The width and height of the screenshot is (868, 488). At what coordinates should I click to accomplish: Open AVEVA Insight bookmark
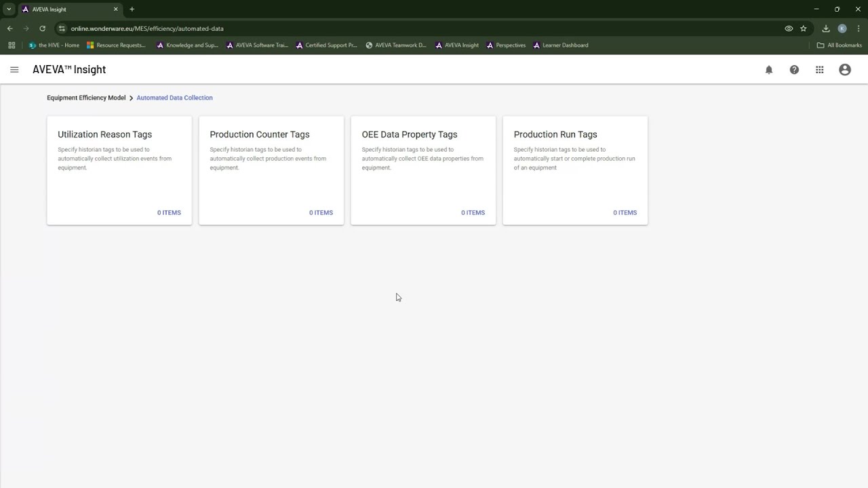coord(457,45)
